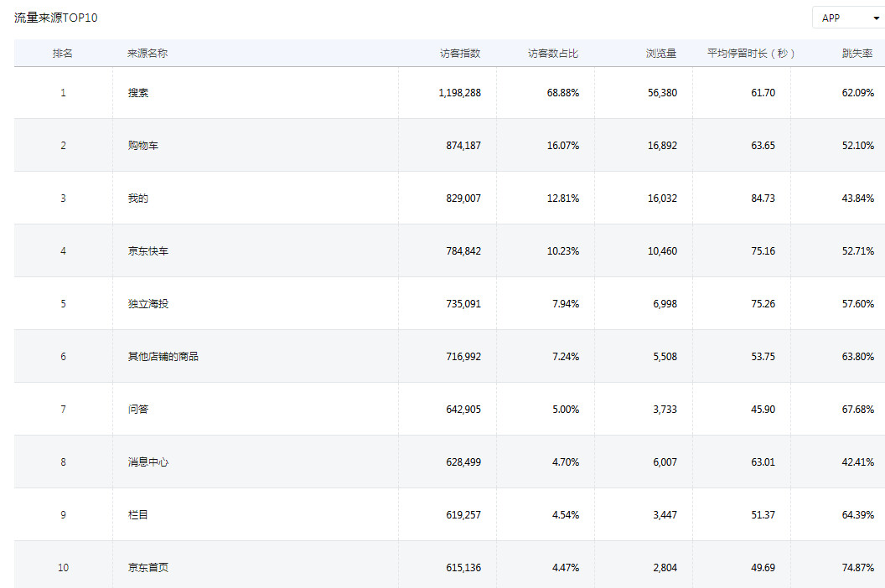Click the 访客指数 column header
This screenshot has height=588, width=885.
(460, 53)
